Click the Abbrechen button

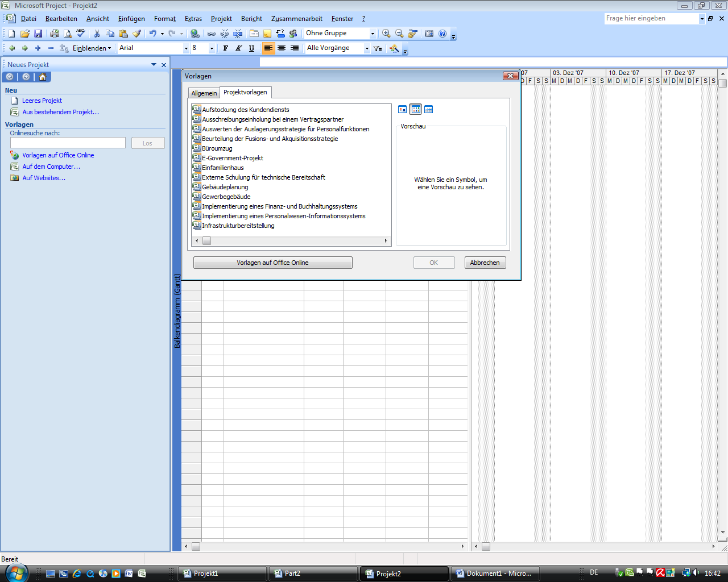coord(485,263)
